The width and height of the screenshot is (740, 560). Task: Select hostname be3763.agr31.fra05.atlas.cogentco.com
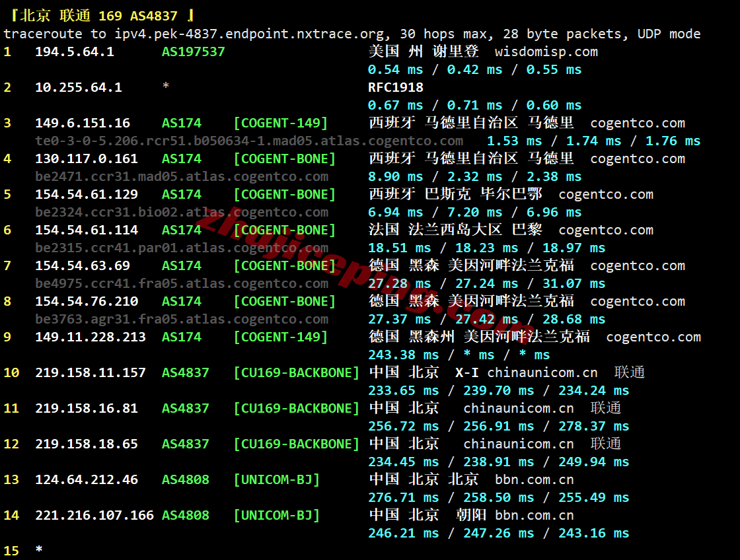pos(182,320)
